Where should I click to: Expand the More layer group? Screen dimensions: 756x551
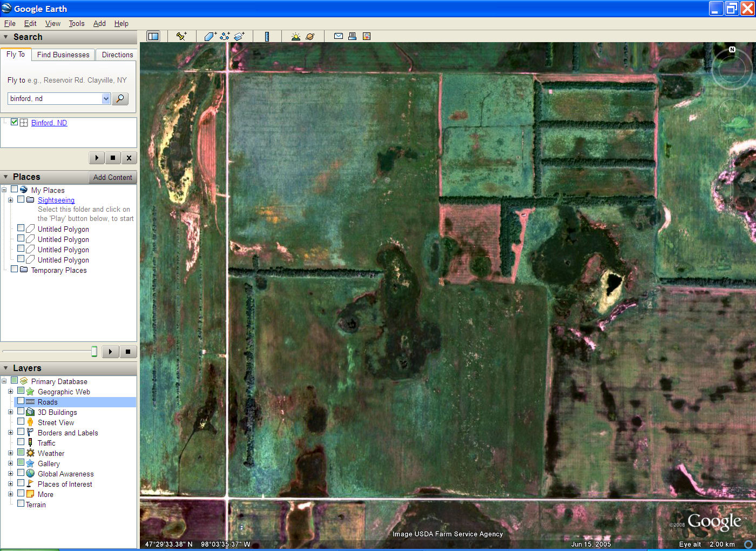coord(10,494)
